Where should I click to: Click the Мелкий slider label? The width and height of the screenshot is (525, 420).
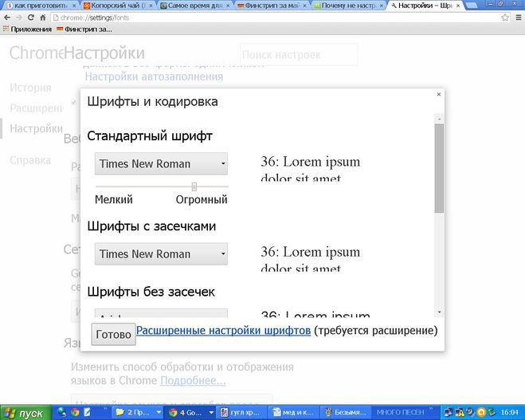(x=113, y=199)
